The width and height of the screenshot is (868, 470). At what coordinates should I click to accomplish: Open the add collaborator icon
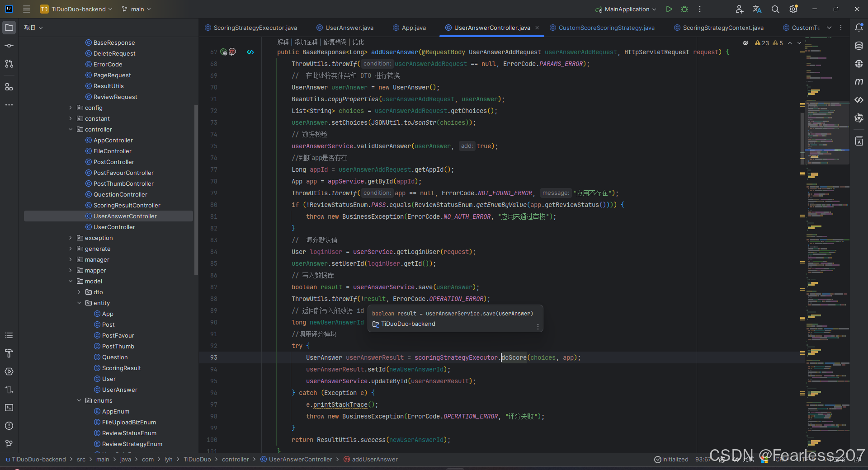pyautogui.click(x=739, y=9)
